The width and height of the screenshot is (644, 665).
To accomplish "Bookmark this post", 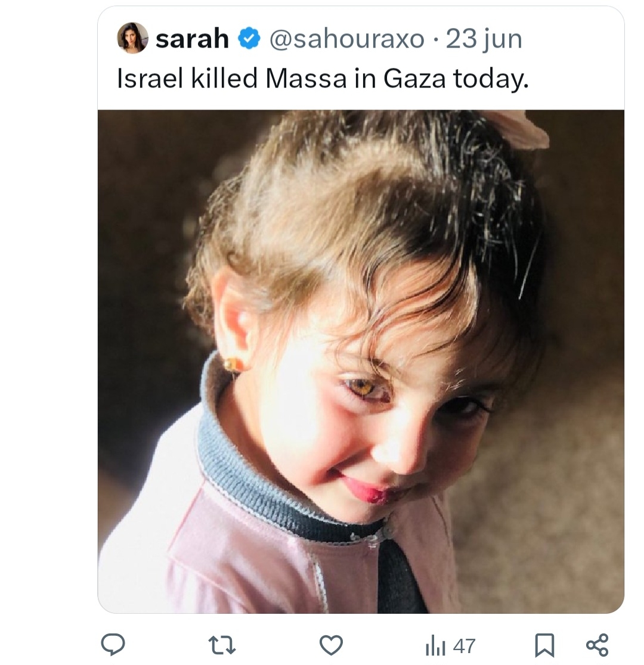I will coord(544,645).
